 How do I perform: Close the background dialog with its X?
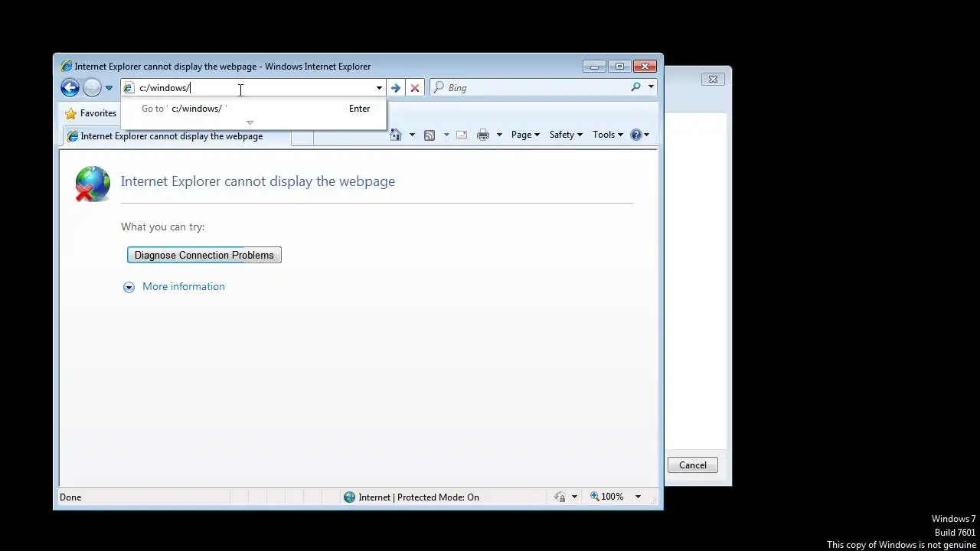pos(713,79)
